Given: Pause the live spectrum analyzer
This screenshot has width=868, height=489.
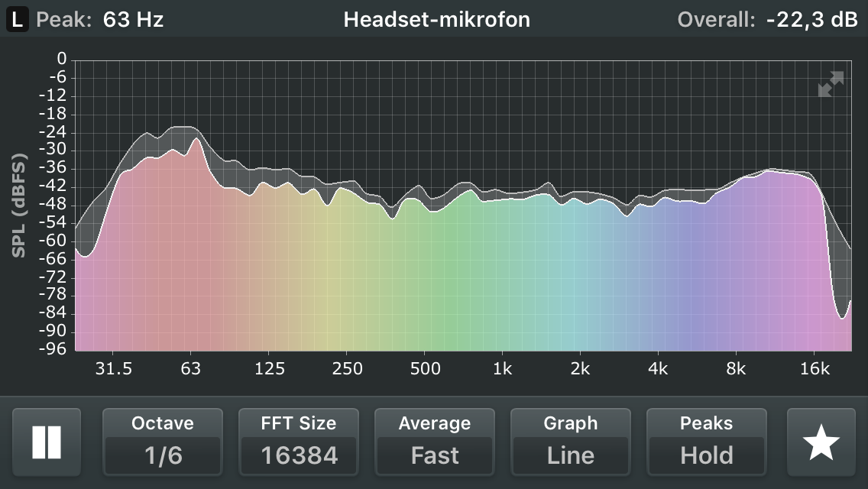Looking at the screenshot, I should pyautogui.click(x=47, y=442).
